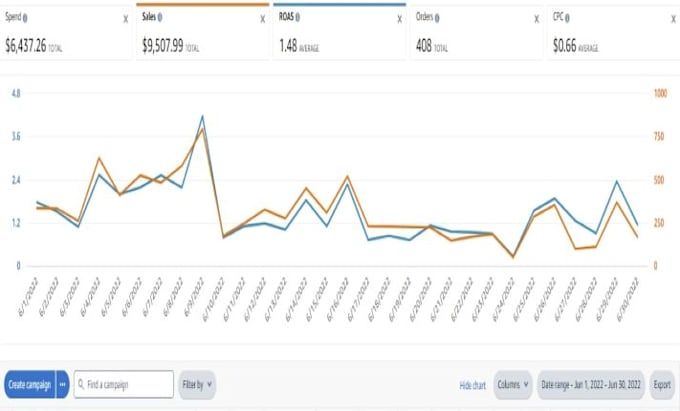The height and width of the screenshot is (411, 680).
Task: Click the 4.8 label on left axis
Action: 16,93
